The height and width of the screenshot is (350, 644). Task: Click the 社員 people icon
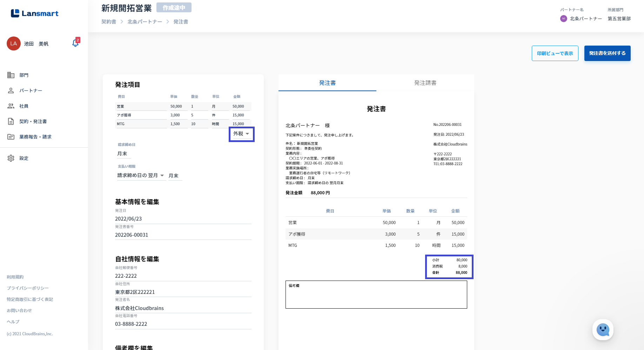coord(11,106)
